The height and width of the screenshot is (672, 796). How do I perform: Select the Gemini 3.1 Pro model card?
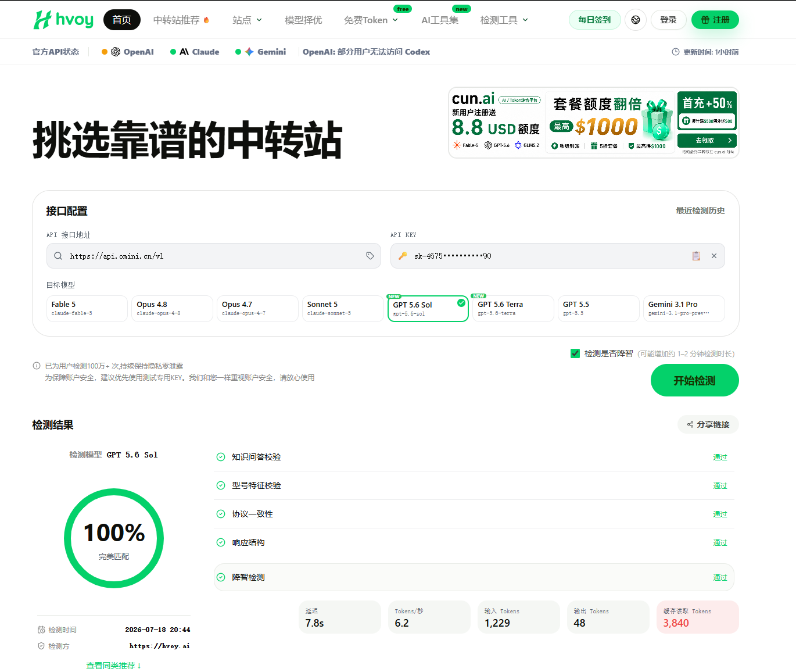click(684, 309)
